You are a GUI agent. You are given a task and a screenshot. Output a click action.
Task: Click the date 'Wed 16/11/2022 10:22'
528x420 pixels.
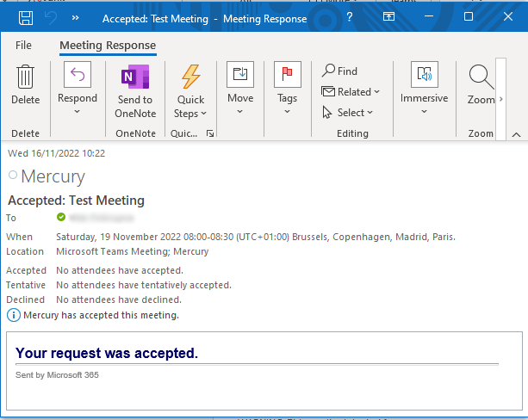(57, 153)
